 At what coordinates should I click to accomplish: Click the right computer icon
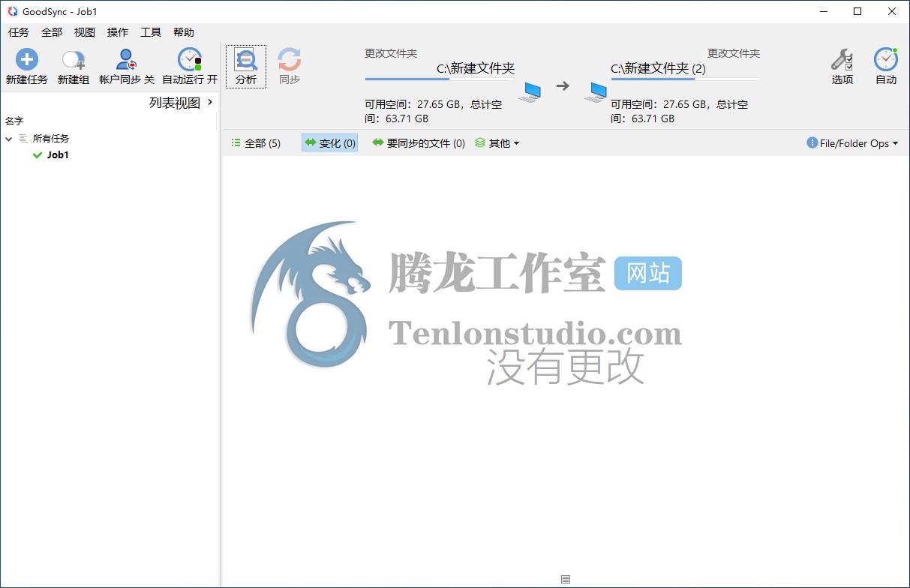596,91
